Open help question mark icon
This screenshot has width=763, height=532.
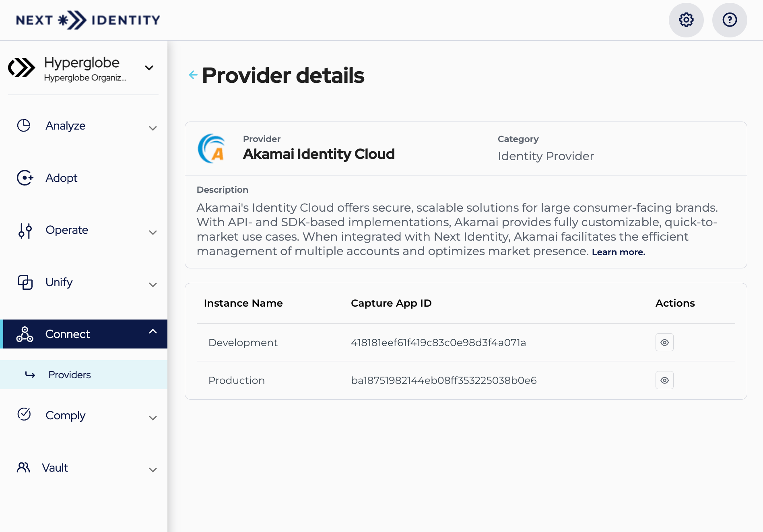click(x=730, y=20)
